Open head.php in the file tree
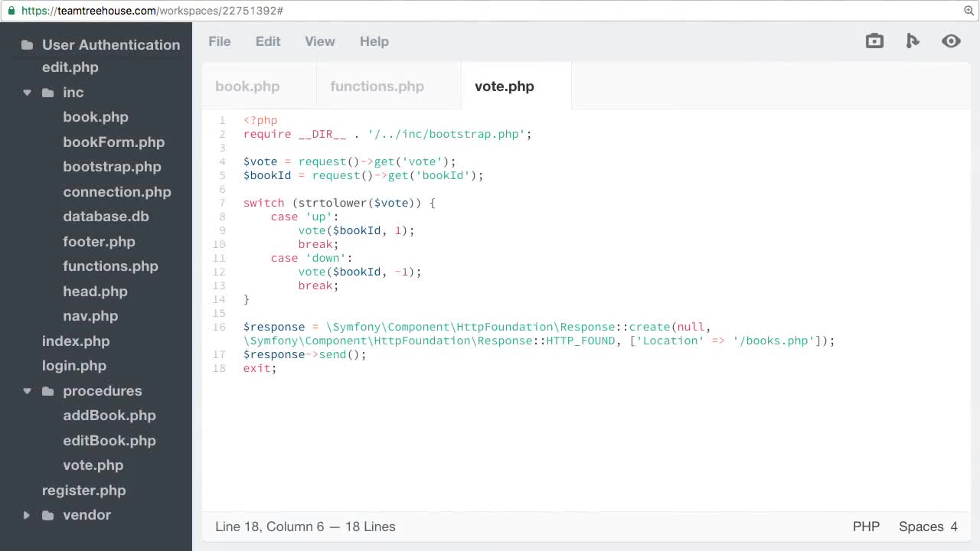 pyautogui.click(x=95, y=292)
